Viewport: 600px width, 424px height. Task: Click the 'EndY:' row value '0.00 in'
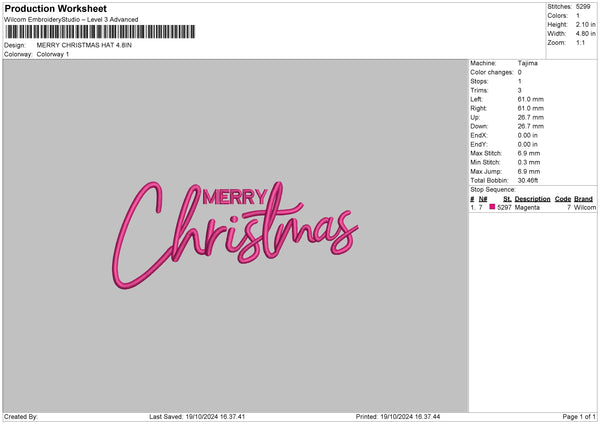(x=528, y=145)
